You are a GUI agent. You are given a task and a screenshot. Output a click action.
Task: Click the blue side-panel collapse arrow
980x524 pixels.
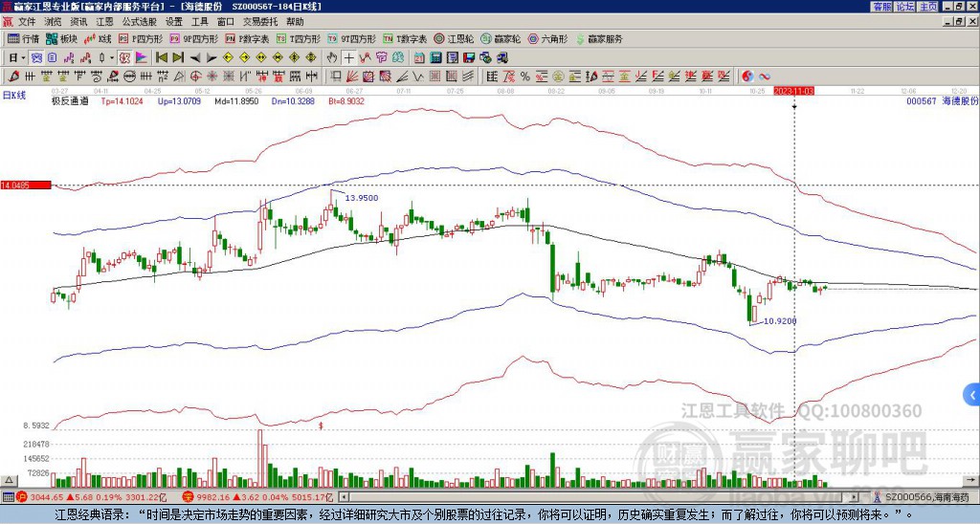pos(972,395)
